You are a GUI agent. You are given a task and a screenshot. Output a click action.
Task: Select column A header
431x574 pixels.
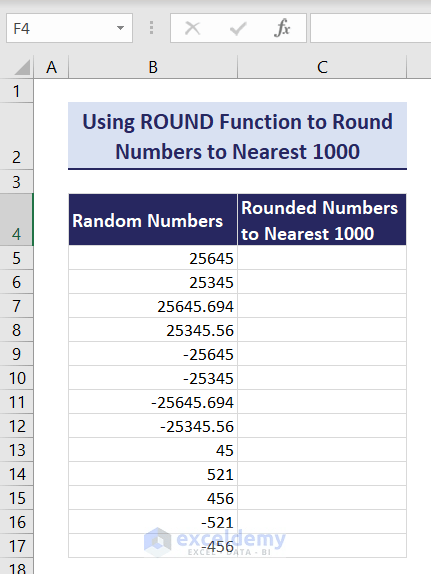tap(51, 67)
